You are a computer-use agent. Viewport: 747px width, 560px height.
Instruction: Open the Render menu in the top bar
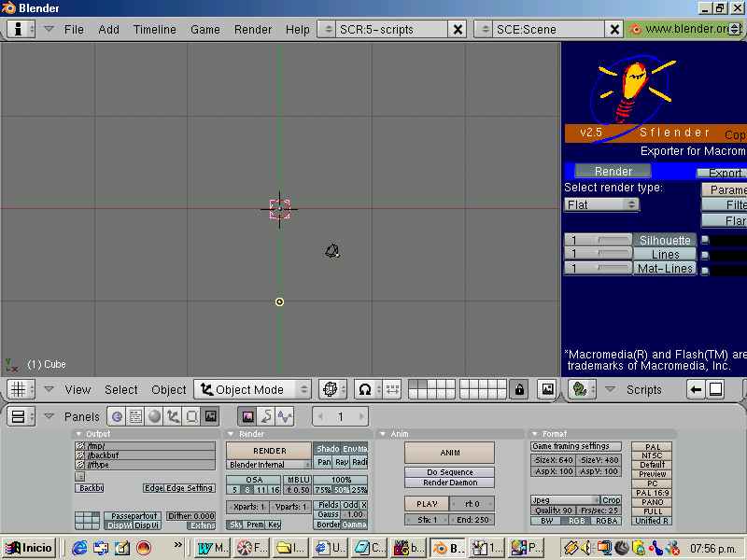252,30
